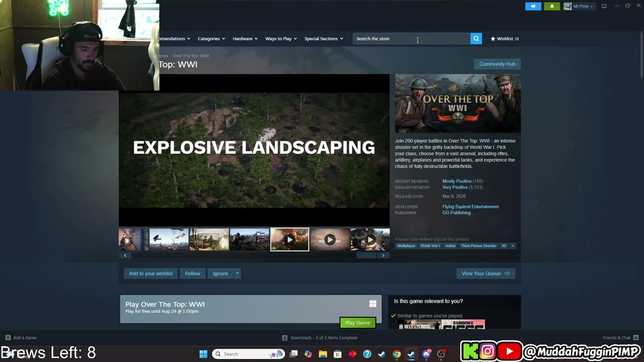Click the YouTube icon in the overlay

point(509,351)
